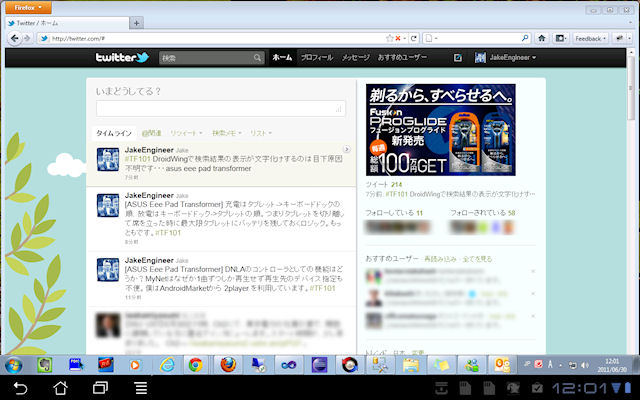Image resolution: width=640 pixels, height=400 pixels.
Task: Tap the Android menu lines button
Action: [x=141, y=388]
